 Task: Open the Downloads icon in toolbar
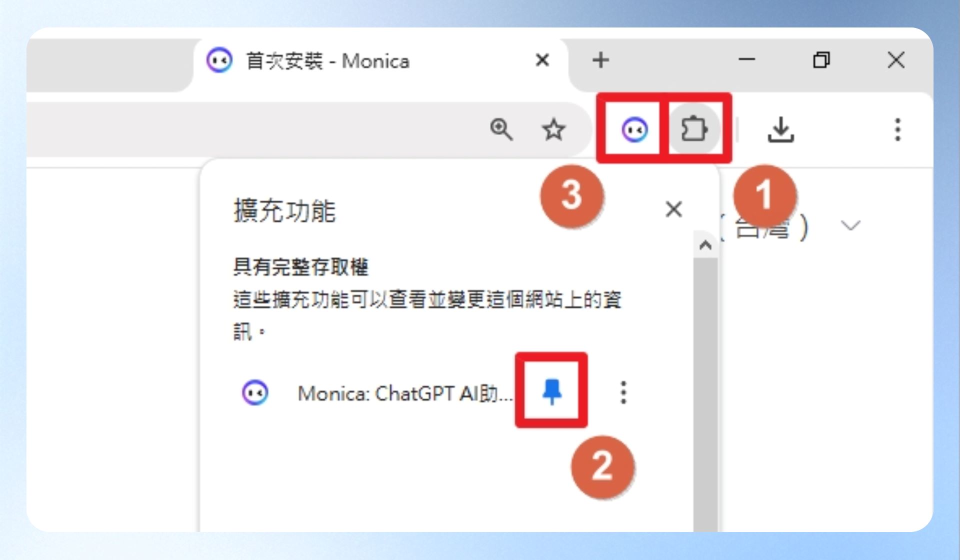[780, 129]
